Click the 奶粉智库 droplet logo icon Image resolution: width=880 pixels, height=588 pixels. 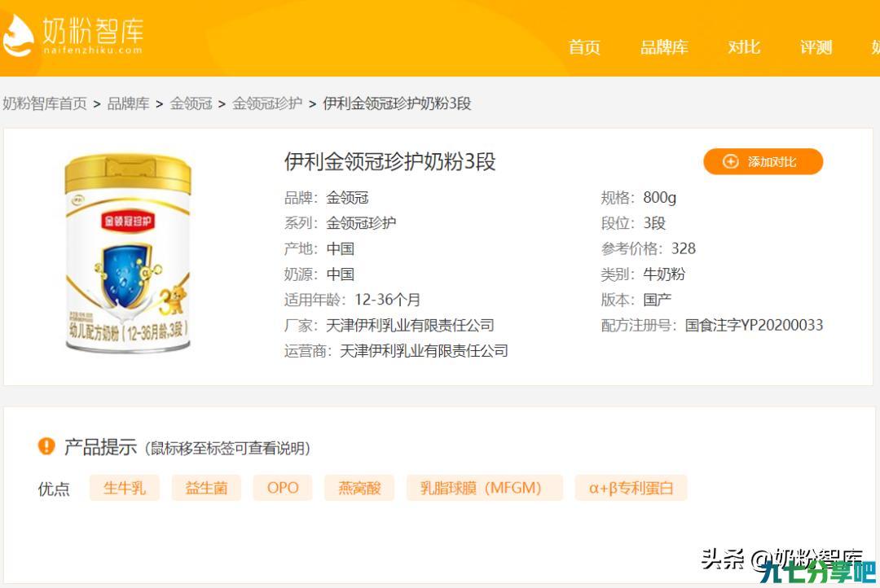pyautogui.click(x=17, y=35)
